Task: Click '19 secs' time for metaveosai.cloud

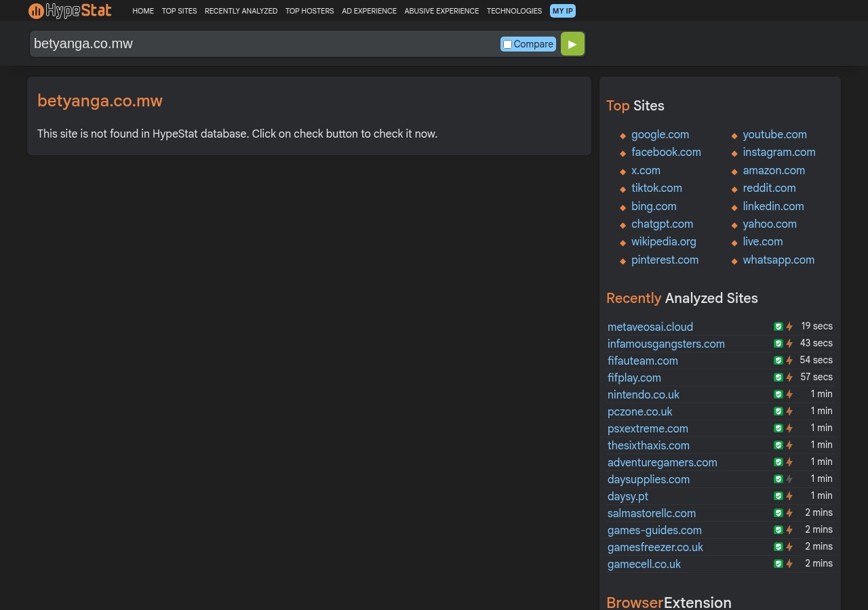Action: (x=816, y=326)
